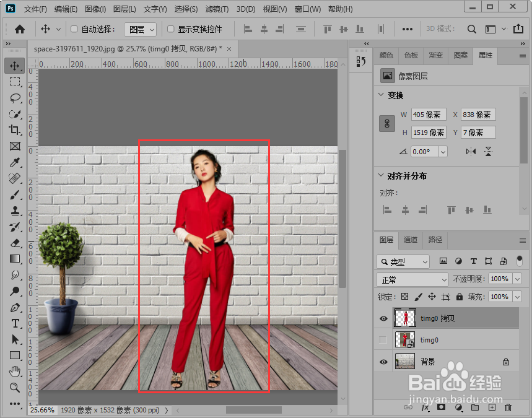The width and height of the screenshot is (532, 418).
Task: Select the Frame tool
Action: [x=15, y=146]
